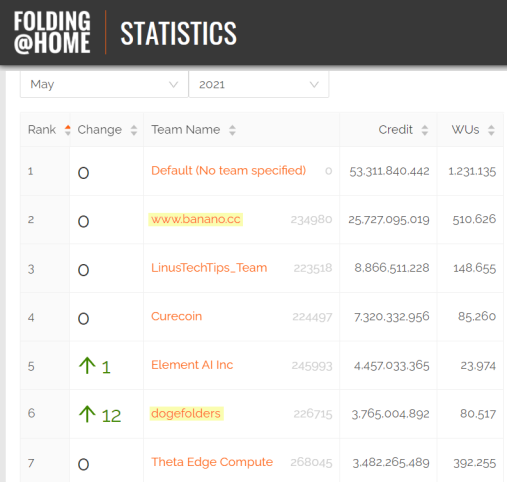Click credit value 25,727,095,019 cell
This screenshot has height=482, width=507.
(389, 220)
